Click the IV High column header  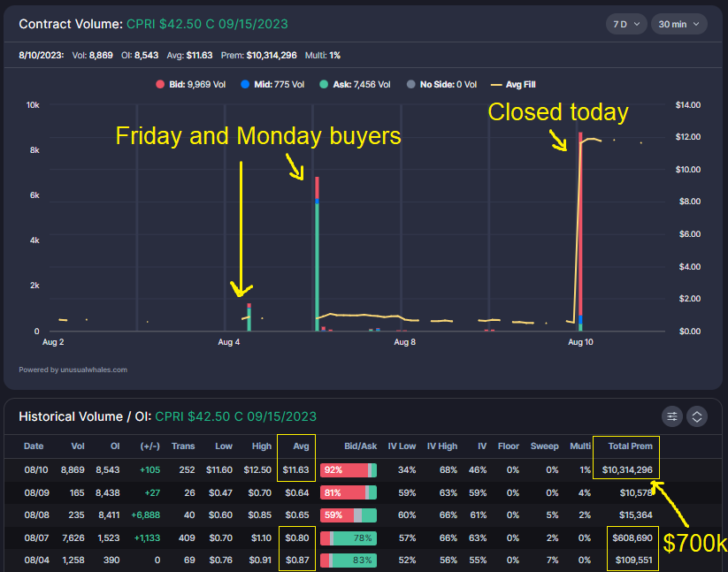coord(442,446)
